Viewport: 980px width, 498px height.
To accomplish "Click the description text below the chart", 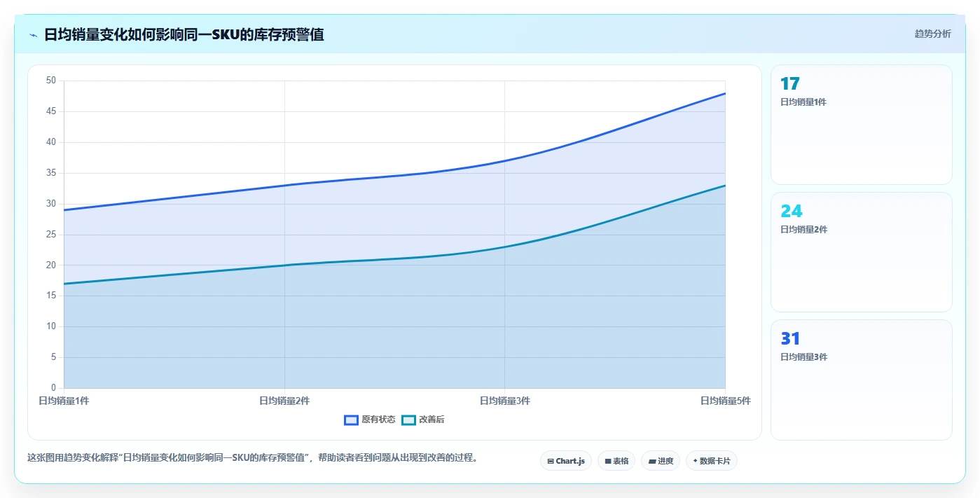I will click(252, 457).
